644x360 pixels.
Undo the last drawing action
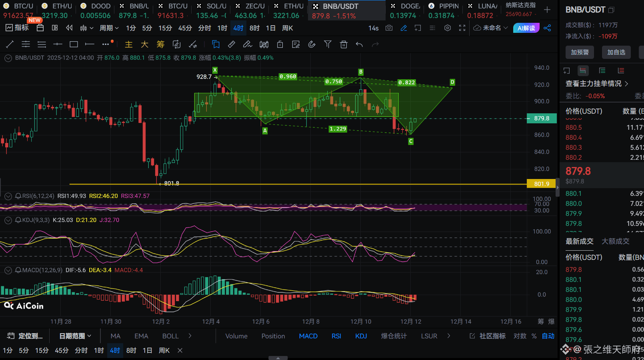pos(359,44)
